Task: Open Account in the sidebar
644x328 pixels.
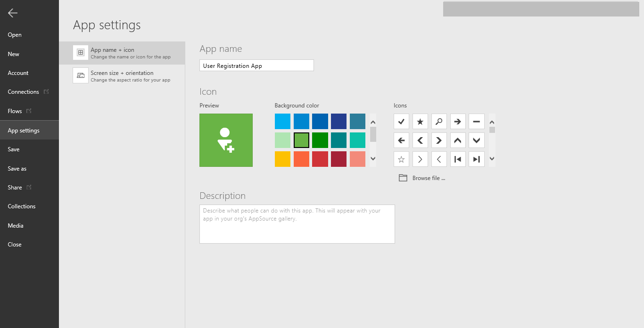Action: [x=29, y=73]
